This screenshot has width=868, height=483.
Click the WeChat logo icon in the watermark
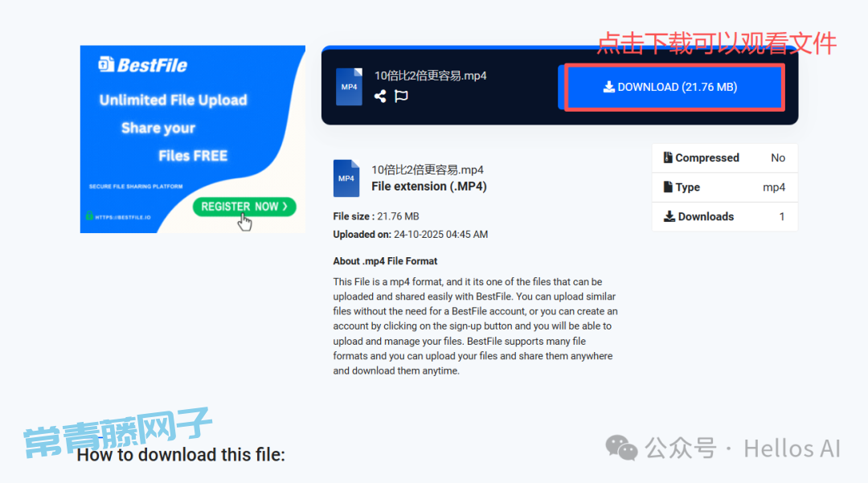(x=621, y=448)
